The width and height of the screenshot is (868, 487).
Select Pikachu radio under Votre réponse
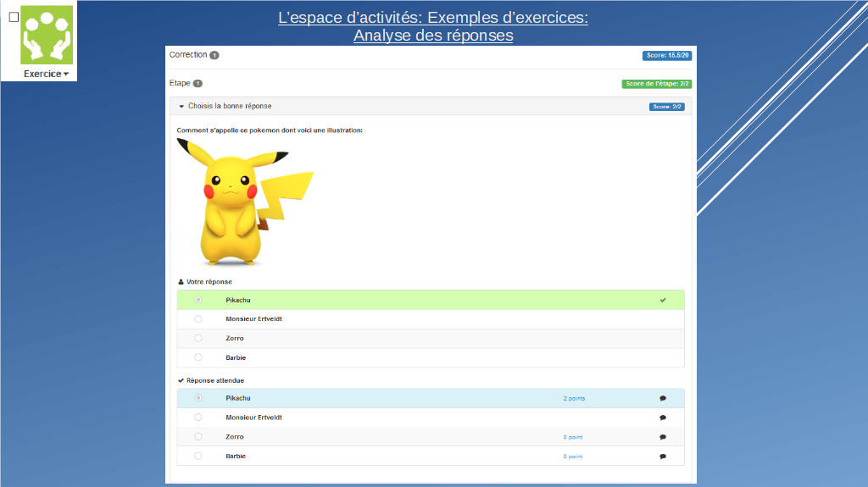[198, 300]
